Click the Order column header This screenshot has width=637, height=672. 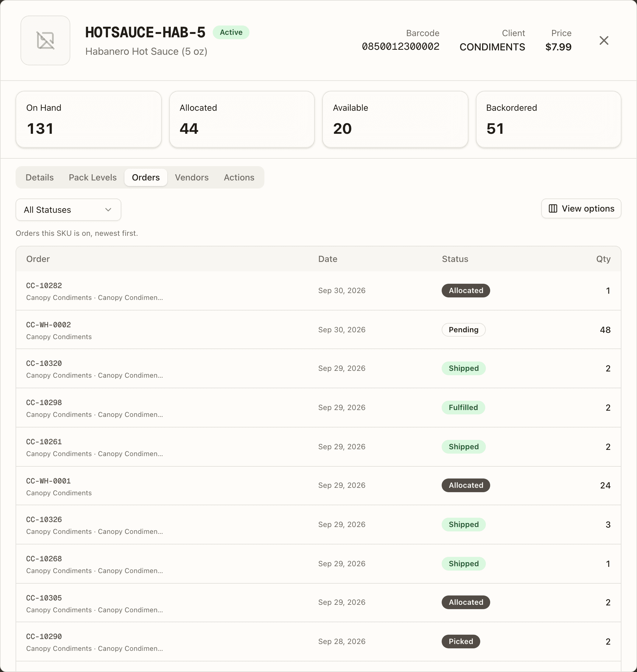click(x=38, y=259)
